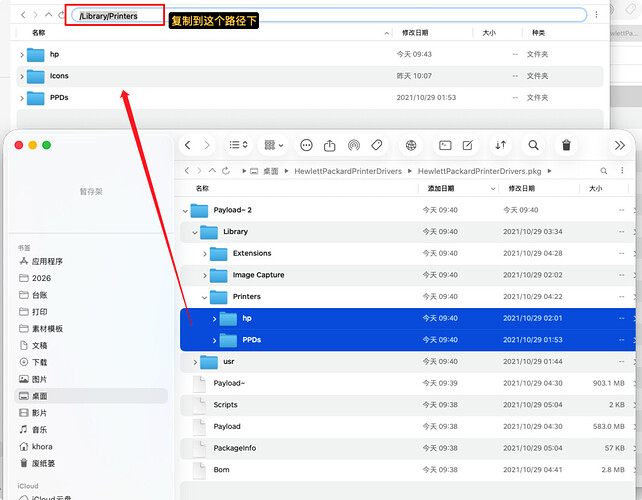Click the path bar back arrow in the front window
642x500 pixels.
pyautogui.click(x=187, y=171)
